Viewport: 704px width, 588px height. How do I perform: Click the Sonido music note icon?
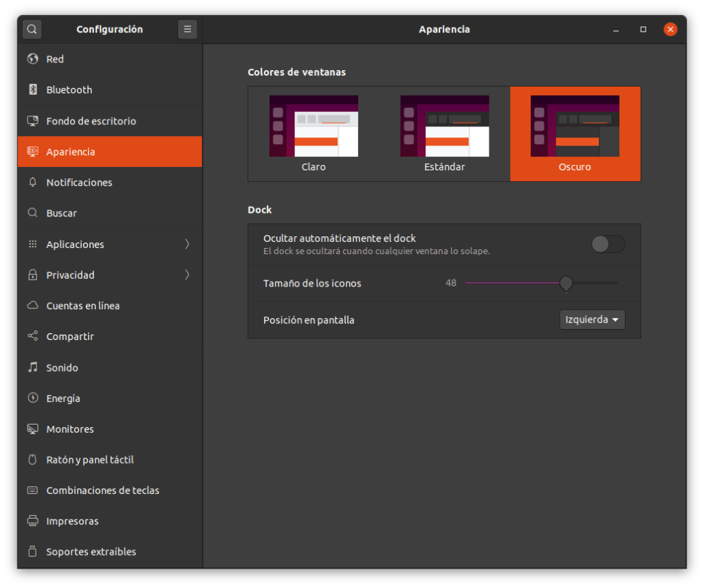tap(32, 367)
